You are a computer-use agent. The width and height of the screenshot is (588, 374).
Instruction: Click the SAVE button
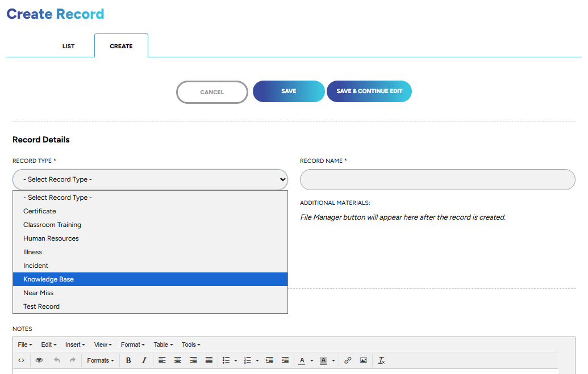[289, 91]
